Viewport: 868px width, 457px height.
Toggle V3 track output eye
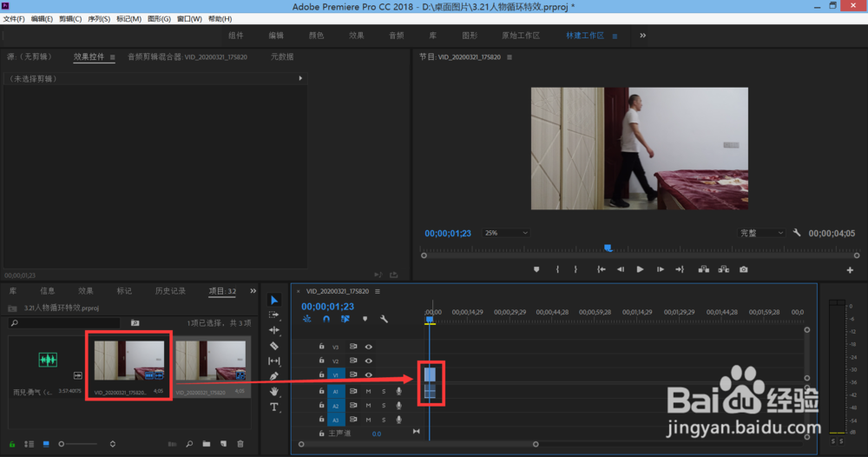click(369, 347)
